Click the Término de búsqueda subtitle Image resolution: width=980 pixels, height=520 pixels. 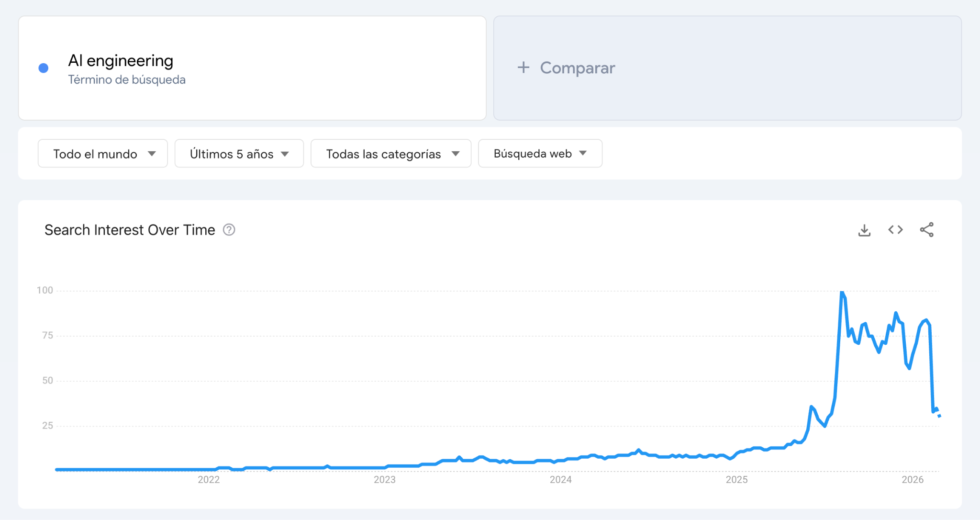pyautogui.click(x=127, y=80)
